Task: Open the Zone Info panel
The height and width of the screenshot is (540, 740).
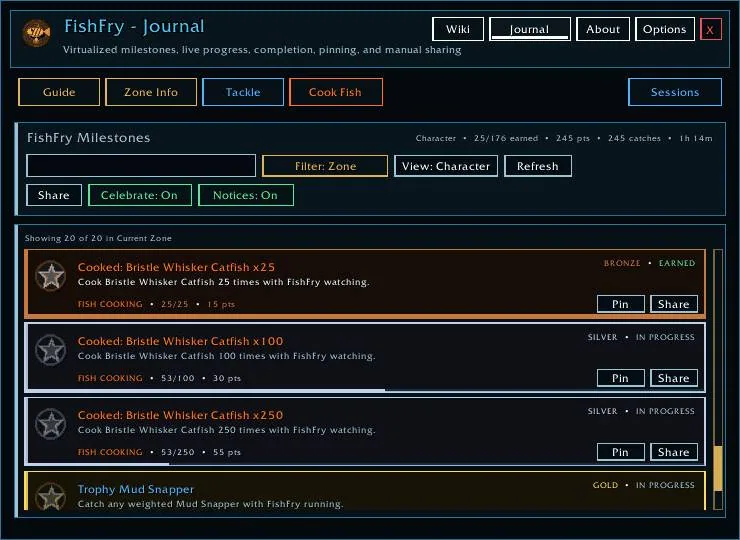Action: [151, 92]
